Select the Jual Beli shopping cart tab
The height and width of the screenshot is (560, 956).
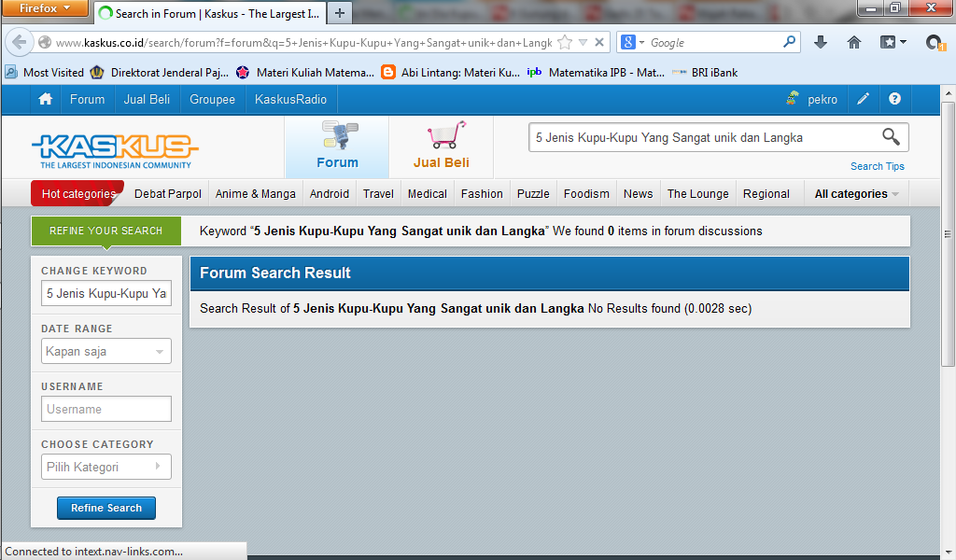[x=442, y=147]
